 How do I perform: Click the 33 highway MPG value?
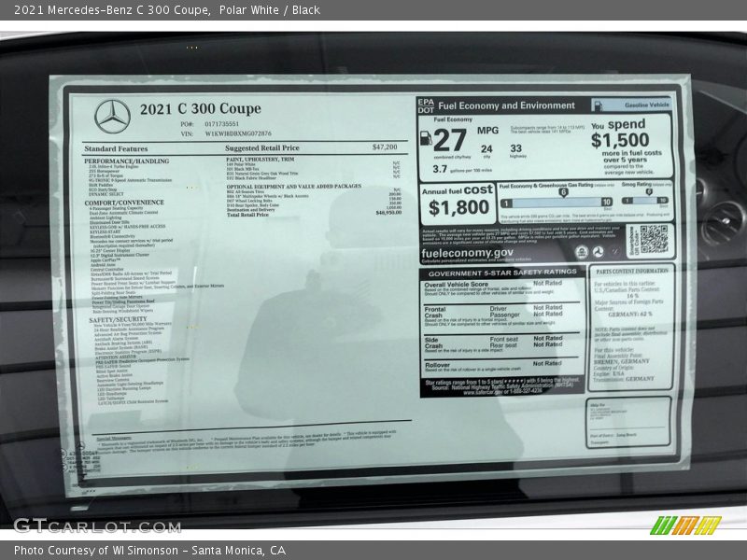[x=516, y=148]
